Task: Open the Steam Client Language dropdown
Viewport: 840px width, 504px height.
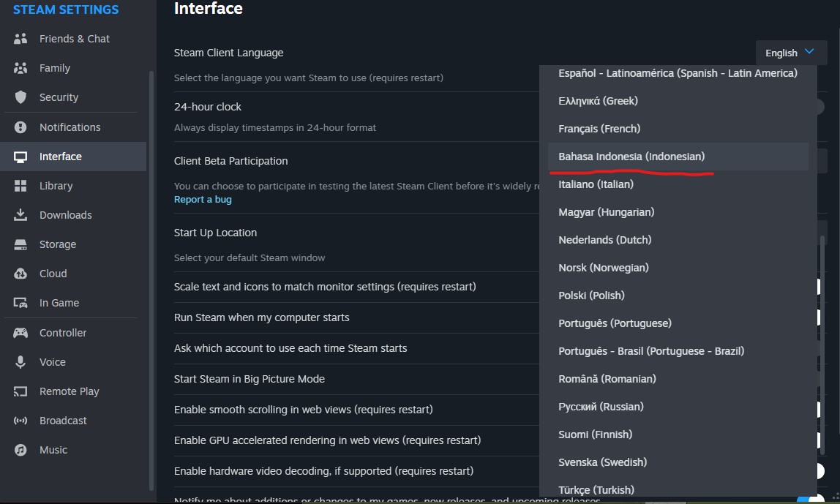Action: click(x=791, y=53)
